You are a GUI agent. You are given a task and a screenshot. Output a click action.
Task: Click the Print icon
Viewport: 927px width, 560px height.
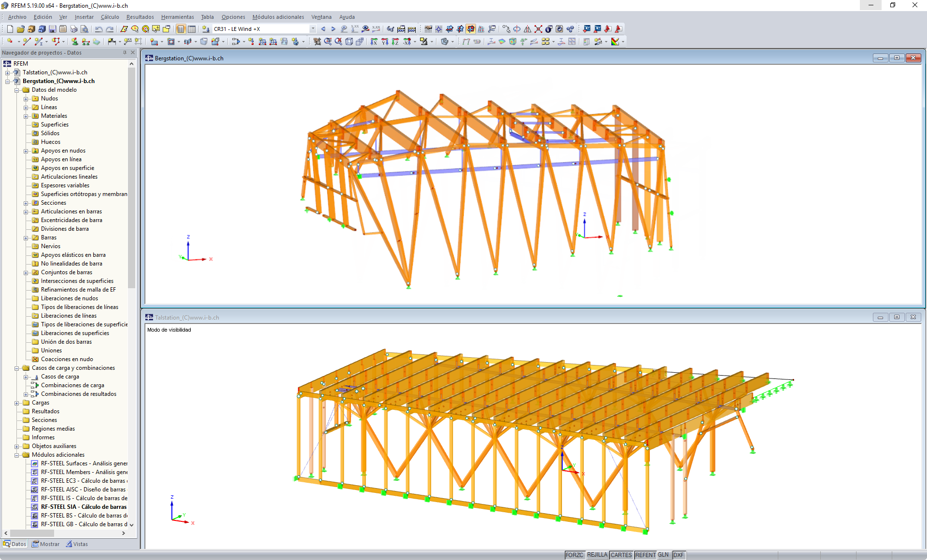[73, 29]
